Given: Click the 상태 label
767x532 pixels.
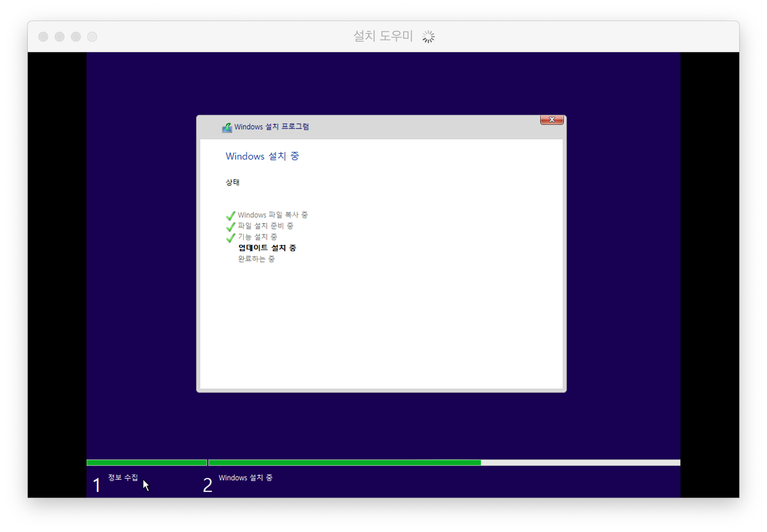Looking at the screenshot, I should point(233,182).
